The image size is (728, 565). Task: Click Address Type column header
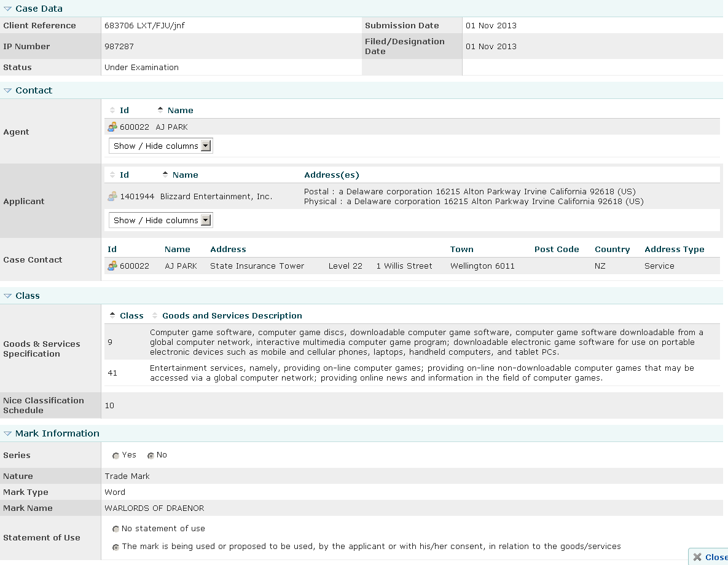[674, 249]
